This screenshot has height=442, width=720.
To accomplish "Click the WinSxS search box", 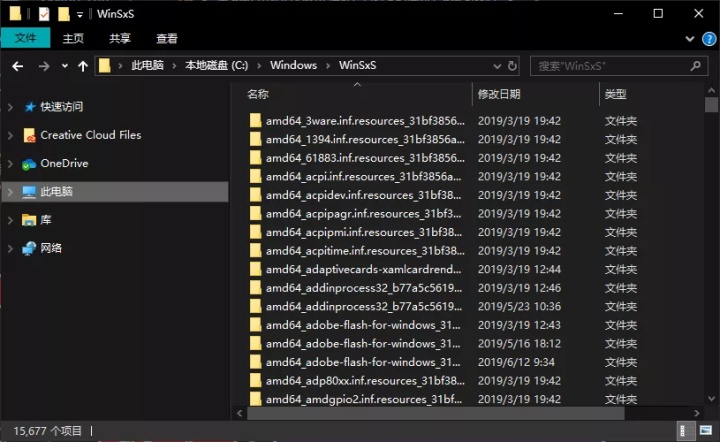I will pyautogui.click(x=619, y=66).
